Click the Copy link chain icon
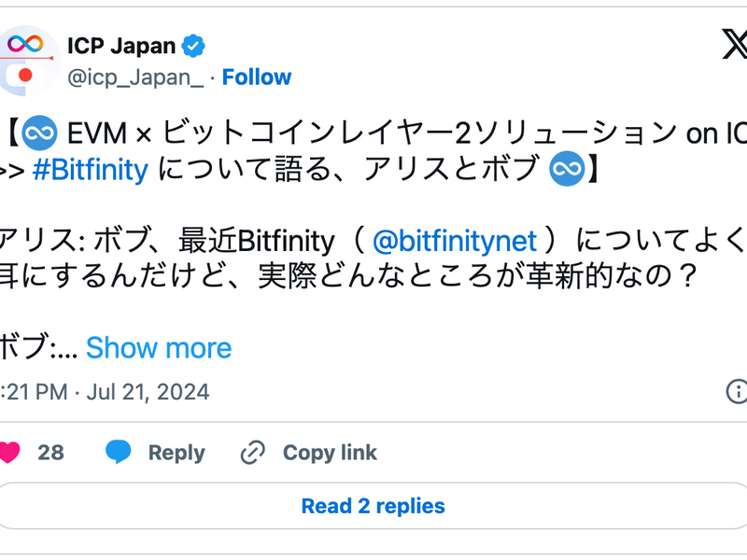 point(250,453)
